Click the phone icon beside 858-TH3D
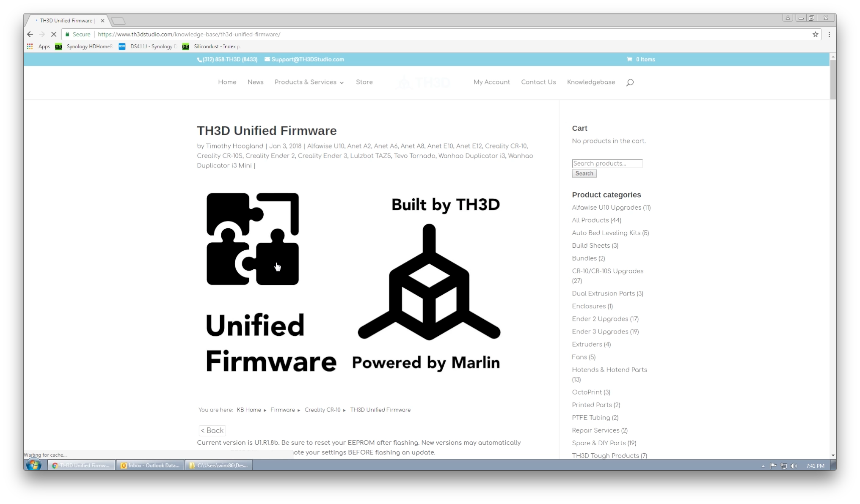This screenshot has height=504, width=860. (x=199, y=60)
